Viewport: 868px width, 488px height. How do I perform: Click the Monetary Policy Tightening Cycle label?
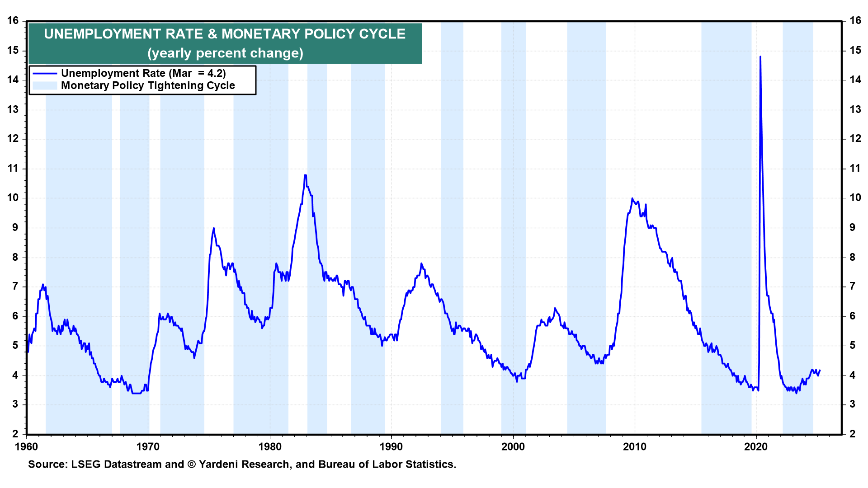148,86
